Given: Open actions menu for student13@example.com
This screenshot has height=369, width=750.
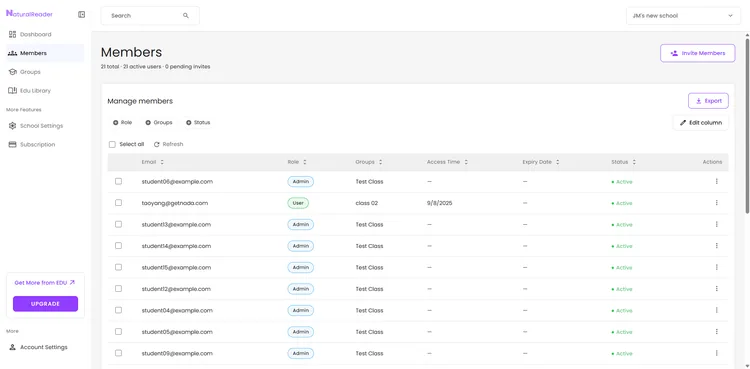Looking at the screenshot, I should (717, 224).
